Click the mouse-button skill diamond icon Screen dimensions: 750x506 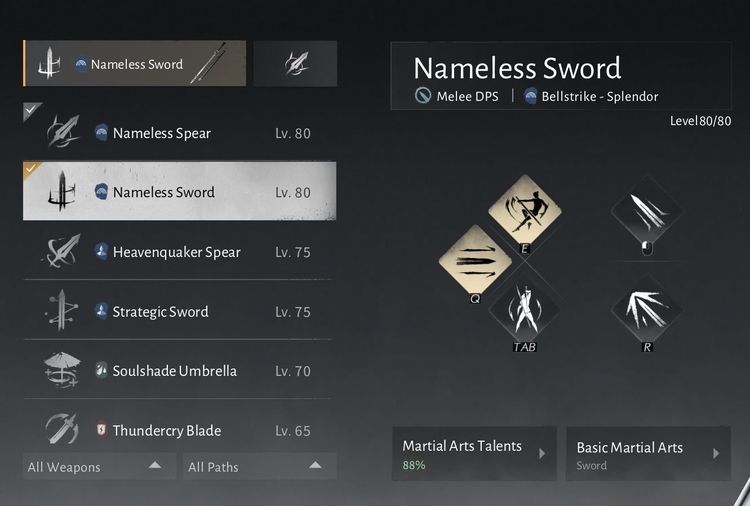pyautogui.click(x=646, y=212)
